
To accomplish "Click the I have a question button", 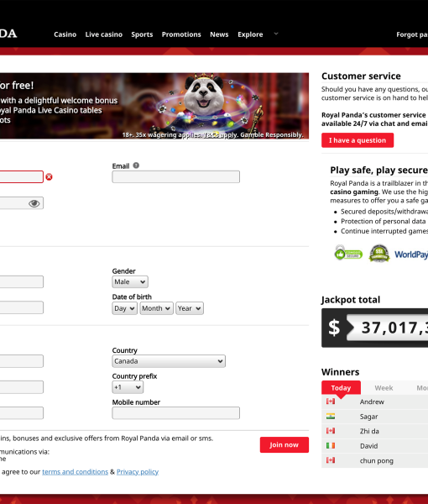I will [x=358, y=140].
